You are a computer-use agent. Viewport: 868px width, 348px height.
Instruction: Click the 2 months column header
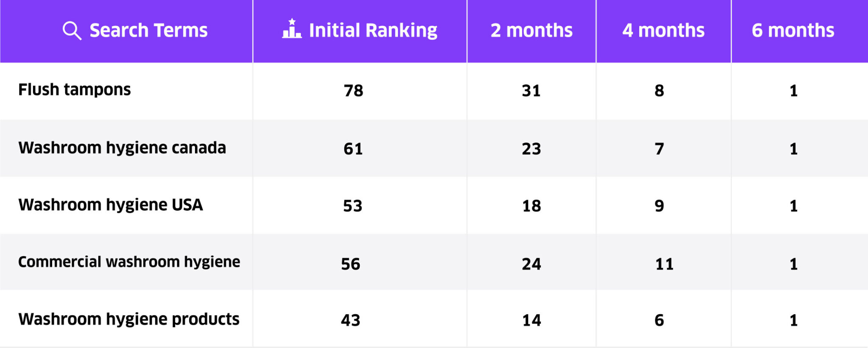[x=531, y=31]
